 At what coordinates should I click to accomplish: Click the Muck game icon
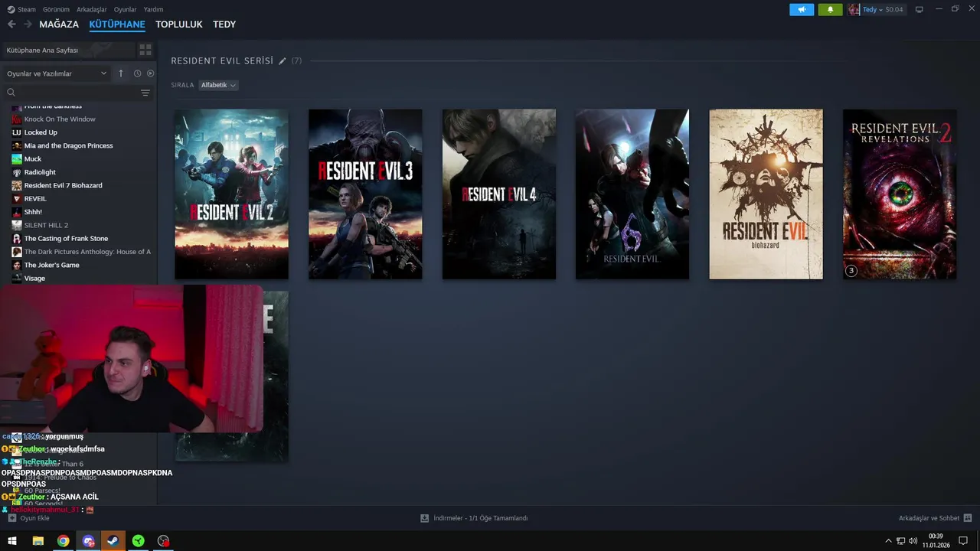coord(17,159)
